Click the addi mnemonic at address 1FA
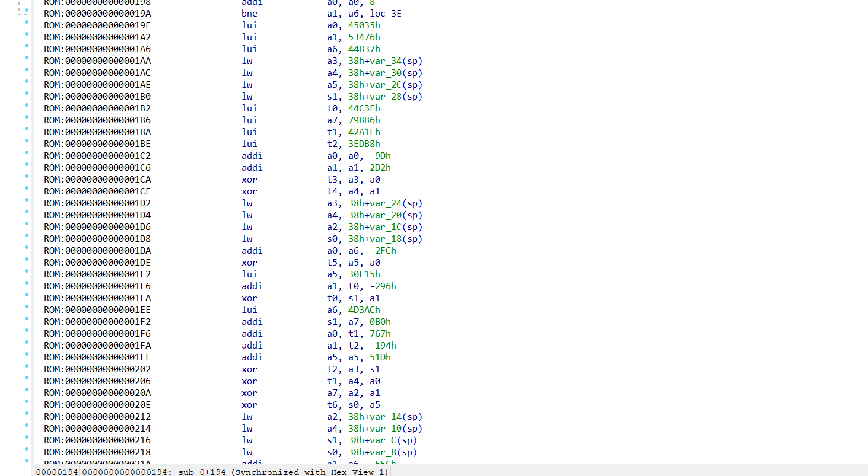Viewport: 868px width, 476px height. [252, 346]
